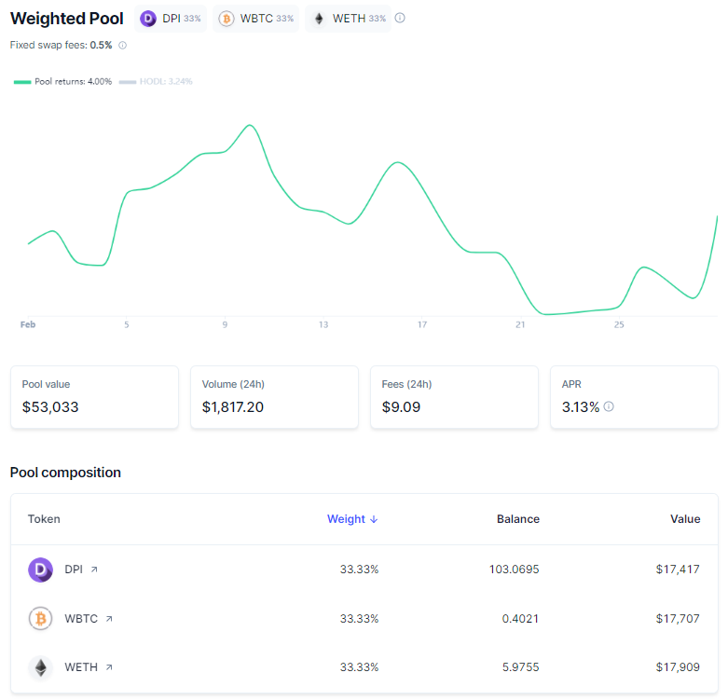Select the WBTC 33% token chip
This screenshot has width=728, height=700.
[255, 19]
